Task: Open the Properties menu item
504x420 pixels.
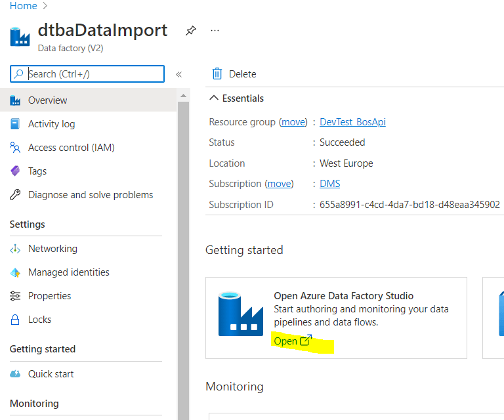Action: pyautogui.click(x=49, y=296)
